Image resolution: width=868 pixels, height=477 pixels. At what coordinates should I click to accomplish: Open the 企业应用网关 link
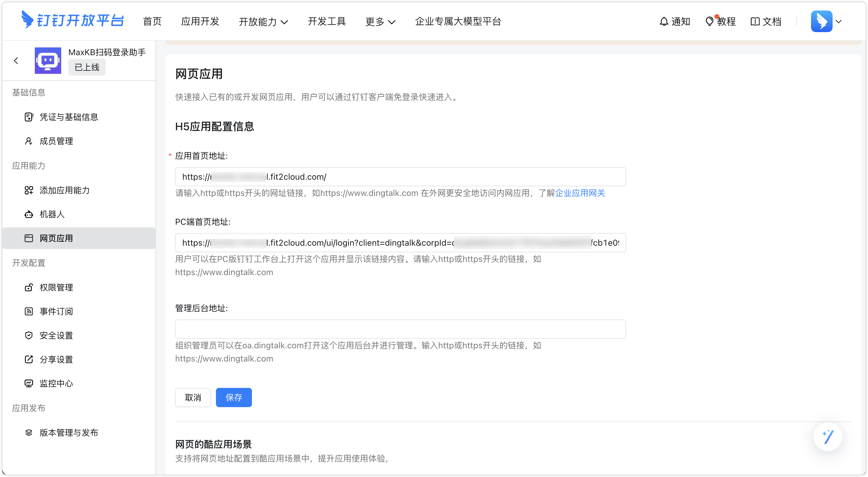[580, 193]
